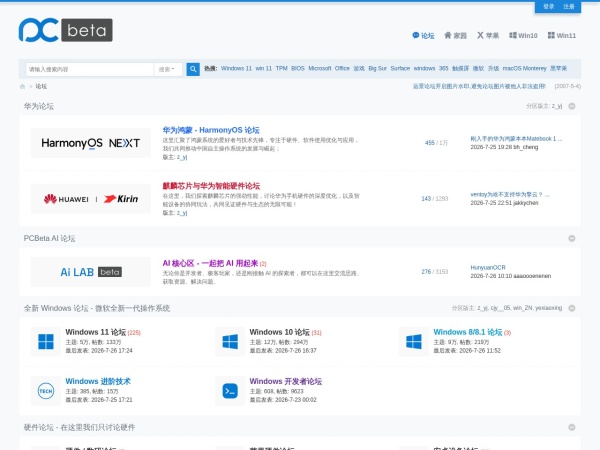Click the PCbeta logo

(65, 30)
